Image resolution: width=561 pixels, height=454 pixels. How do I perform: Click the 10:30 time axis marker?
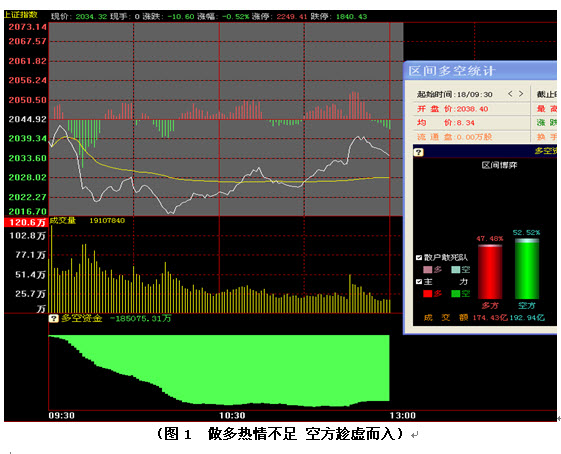(232, 415)
